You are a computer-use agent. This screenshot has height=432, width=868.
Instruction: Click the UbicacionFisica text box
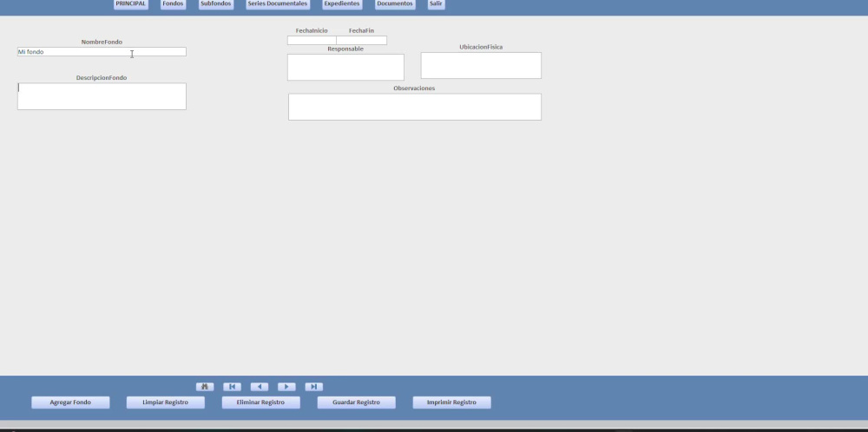[x=481, y=65]
